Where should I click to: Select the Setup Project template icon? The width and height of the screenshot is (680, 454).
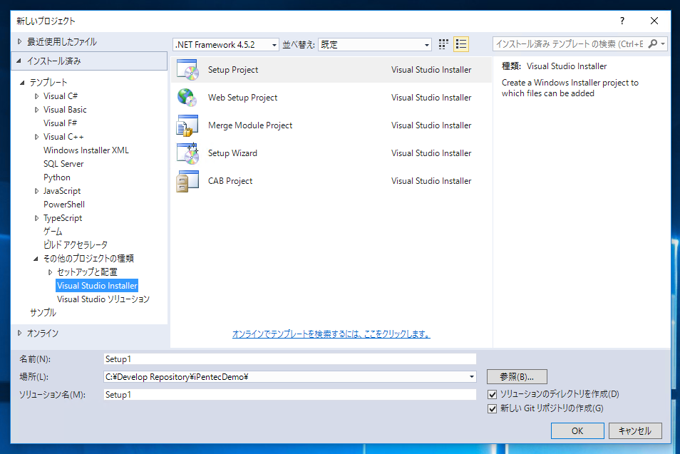click(x=188, y=70)
